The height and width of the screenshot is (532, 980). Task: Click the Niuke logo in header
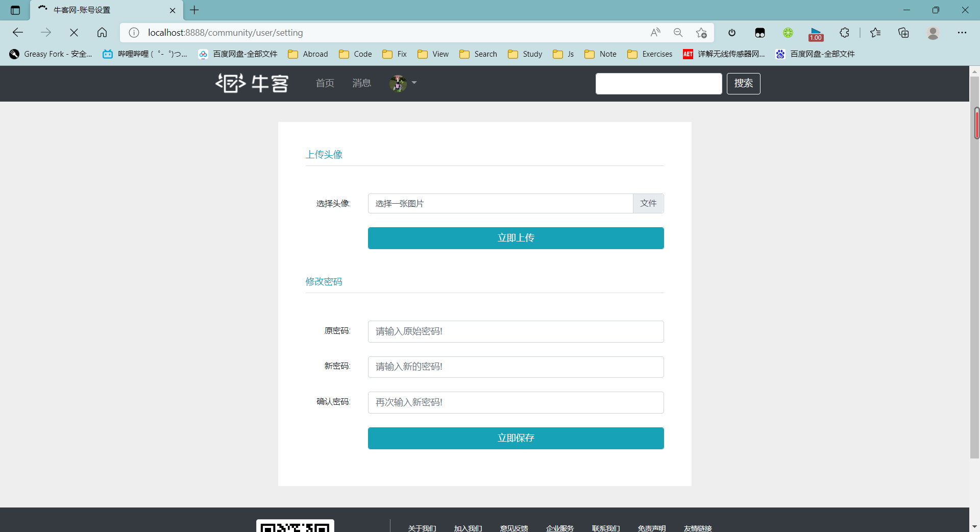(252, 83)
